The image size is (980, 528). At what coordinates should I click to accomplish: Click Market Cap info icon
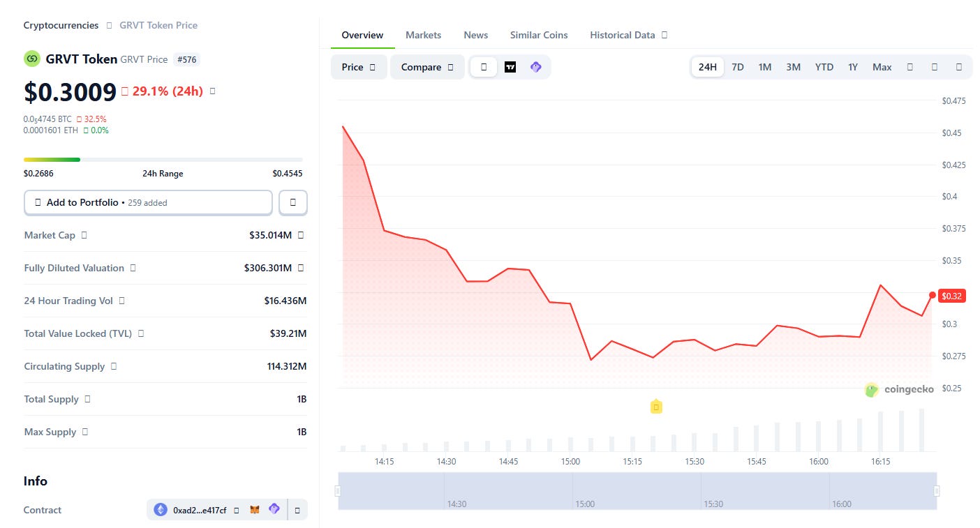84,235
